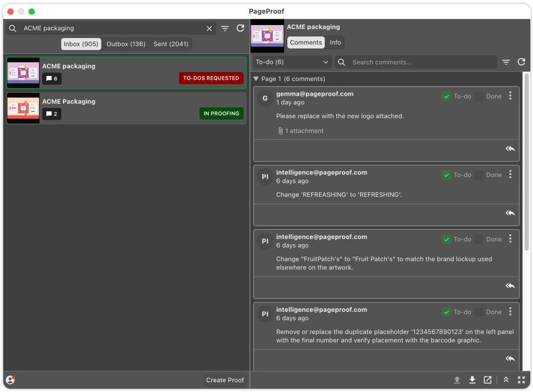
Task: Open red ACME Packaging thumbnail in list
Action: pos(23,108)
